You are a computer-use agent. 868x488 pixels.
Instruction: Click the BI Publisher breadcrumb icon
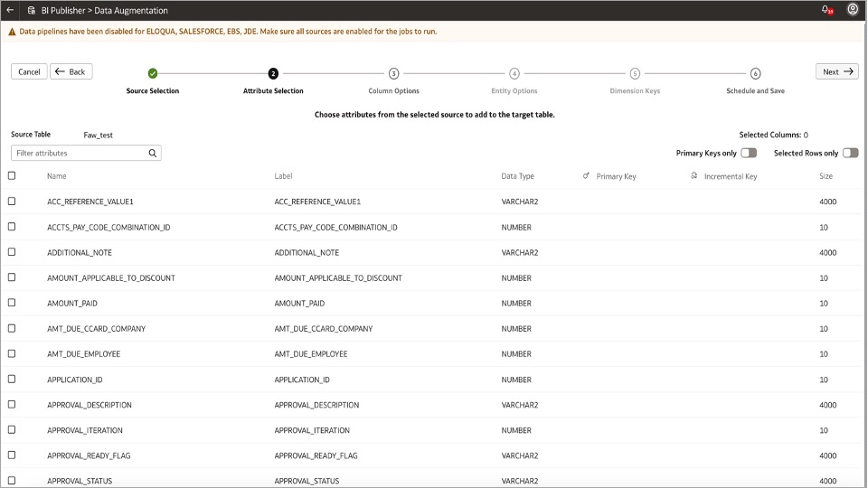tap(31, 11)
